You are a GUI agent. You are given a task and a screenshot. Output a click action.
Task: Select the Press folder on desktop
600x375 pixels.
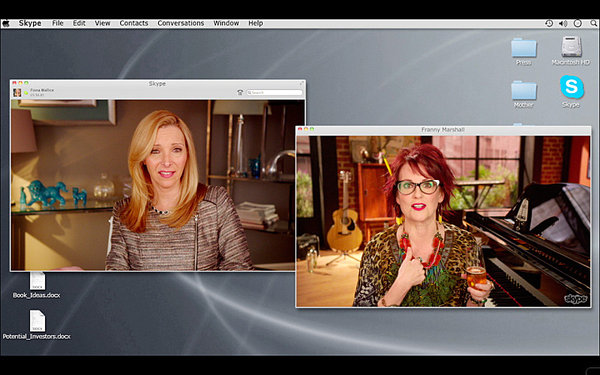pyautogui.click(x=524, y=52)
